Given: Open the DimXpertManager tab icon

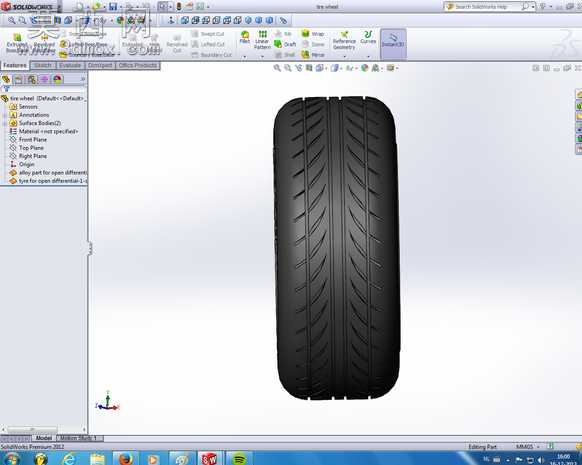Looking at the screenshot, I should [45, 79].
